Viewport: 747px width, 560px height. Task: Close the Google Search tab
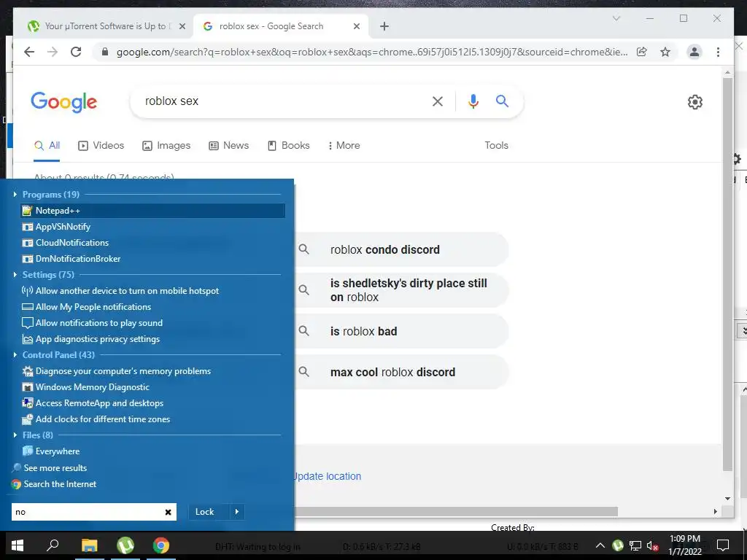pyautogui.click(x=356, y=27)
